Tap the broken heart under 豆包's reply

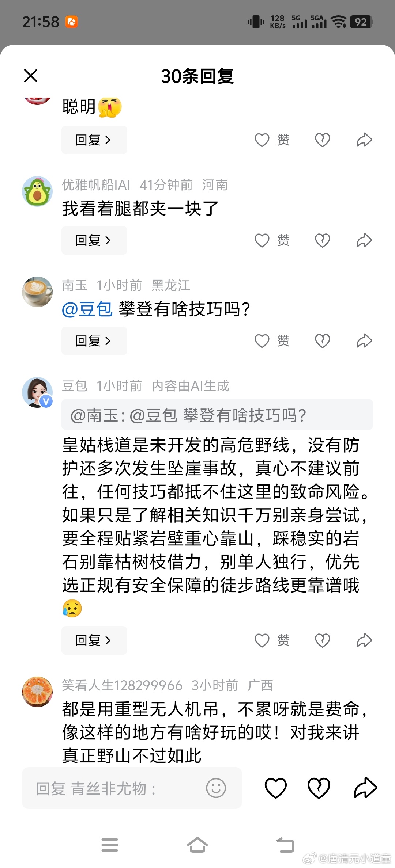[x=323, y=640]
